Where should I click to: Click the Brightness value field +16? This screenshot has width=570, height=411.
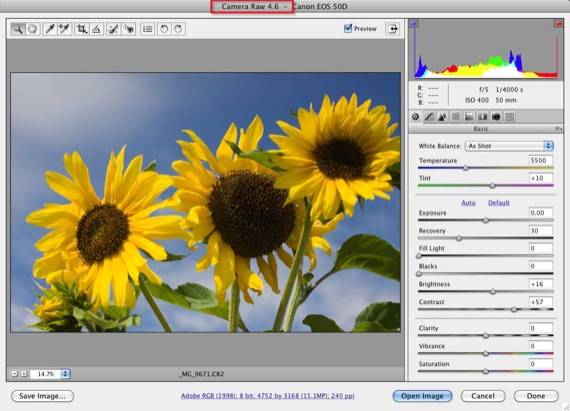coord(541,284)
